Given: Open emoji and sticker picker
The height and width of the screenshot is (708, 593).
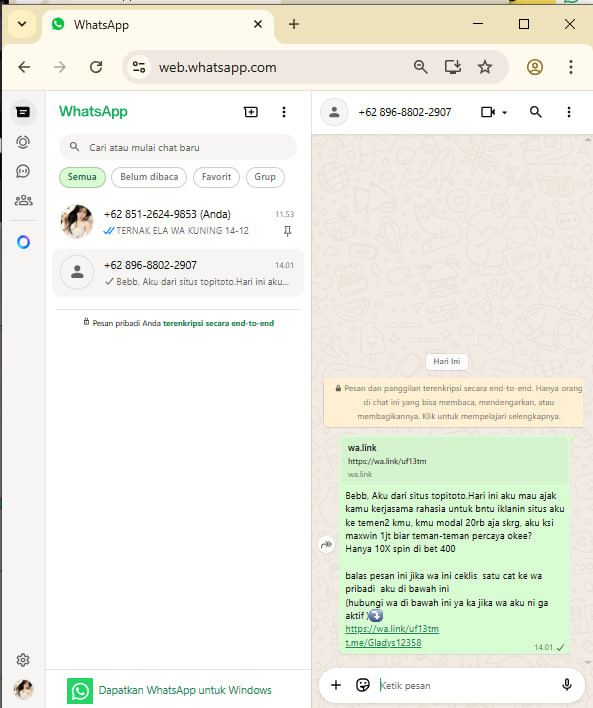Looking at the screenshot, I should [363, 685].
